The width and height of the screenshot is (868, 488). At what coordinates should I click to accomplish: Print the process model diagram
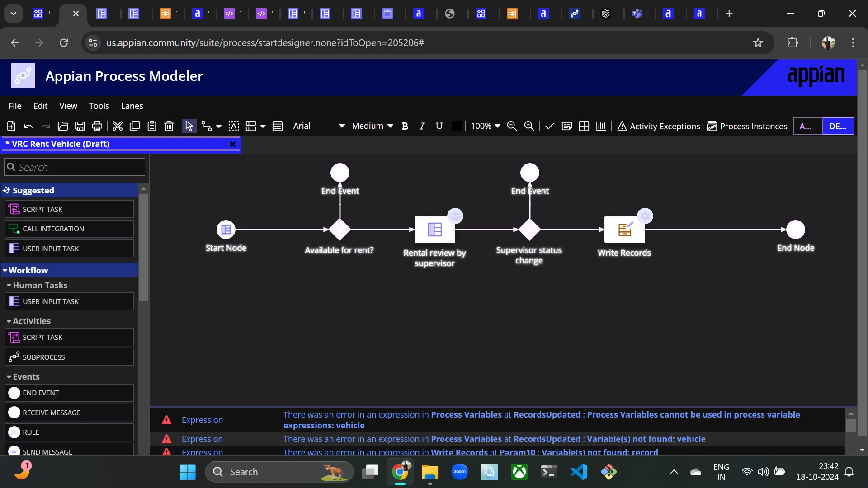tap(97, 126)
